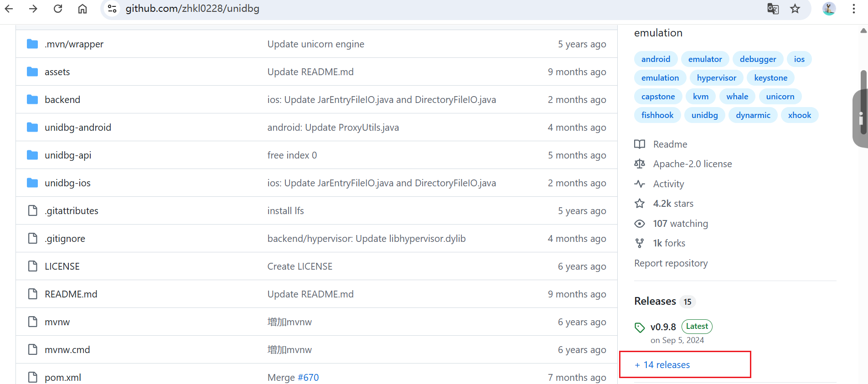Reload the page with the refresh icon

pos(58,9)
